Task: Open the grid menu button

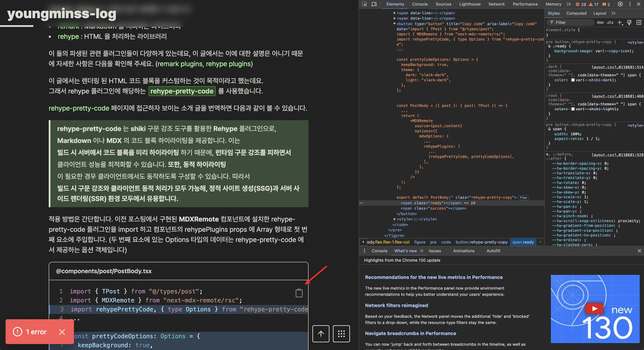Action: [x=341, y=334]
